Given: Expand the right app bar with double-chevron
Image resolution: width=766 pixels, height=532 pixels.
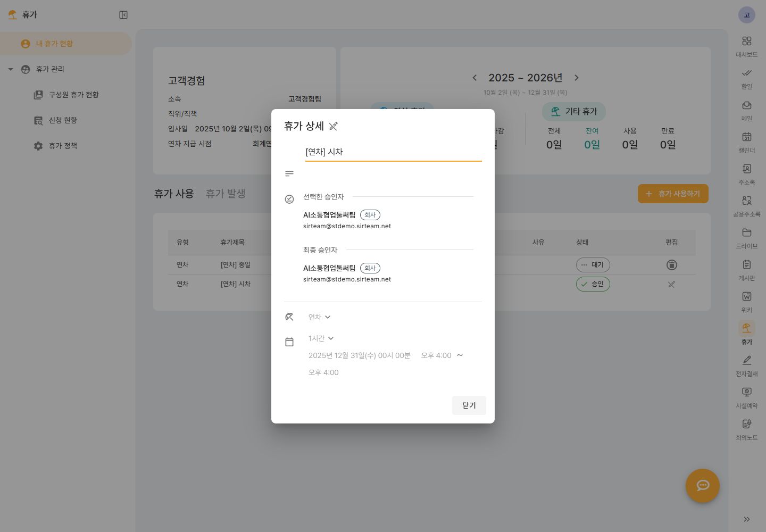Looking at the screenshot, I should click(747, 519).
